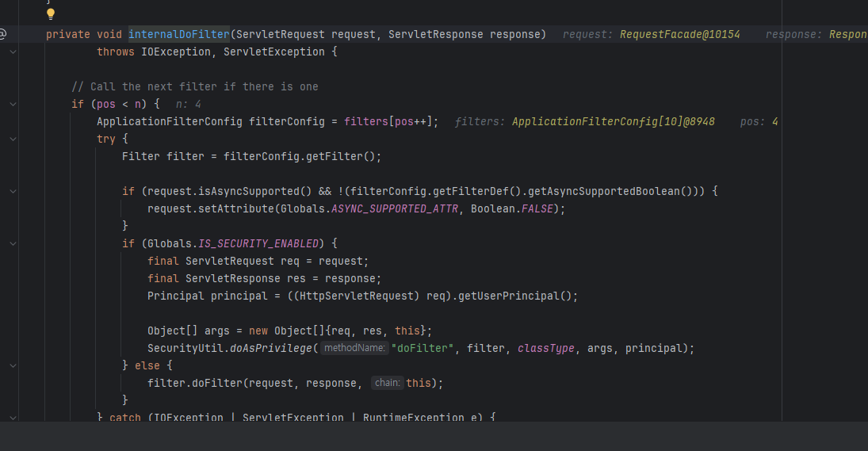Click the 'n: 4' inline debug value
The image size is (868, 451).
[x=188, y=104]
